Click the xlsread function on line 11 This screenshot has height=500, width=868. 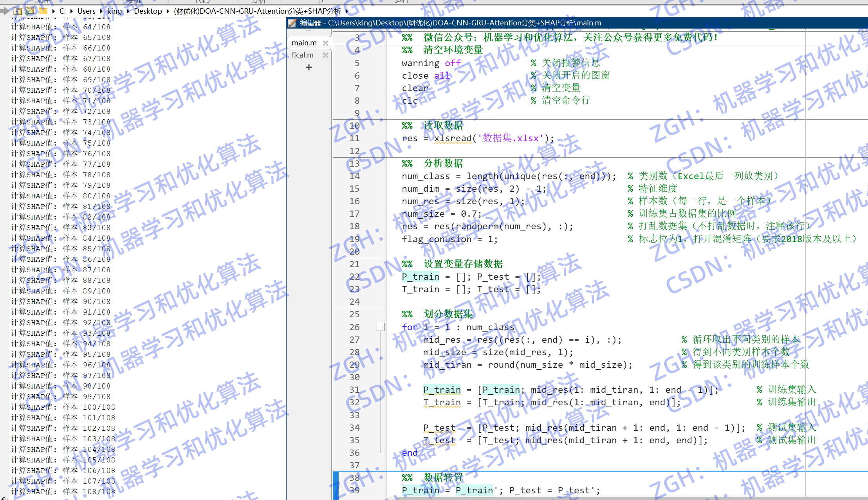tap(453, 138)
